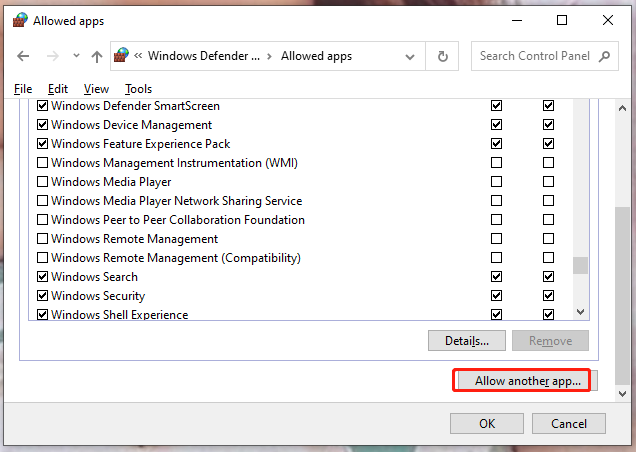The image size is (636, 452).
Task: Open the File menu
Action: 23,89
